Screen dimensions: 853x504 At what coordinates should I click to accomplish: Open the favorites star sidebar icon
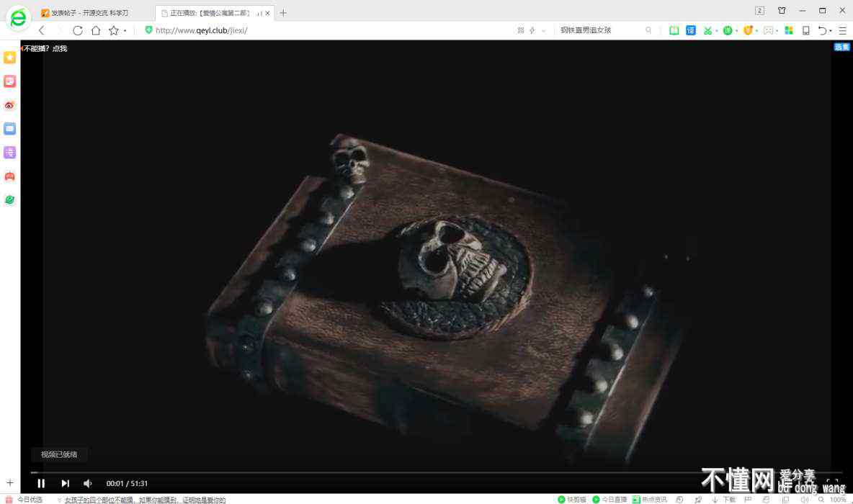pyautogui.click(x=10, y=57)
